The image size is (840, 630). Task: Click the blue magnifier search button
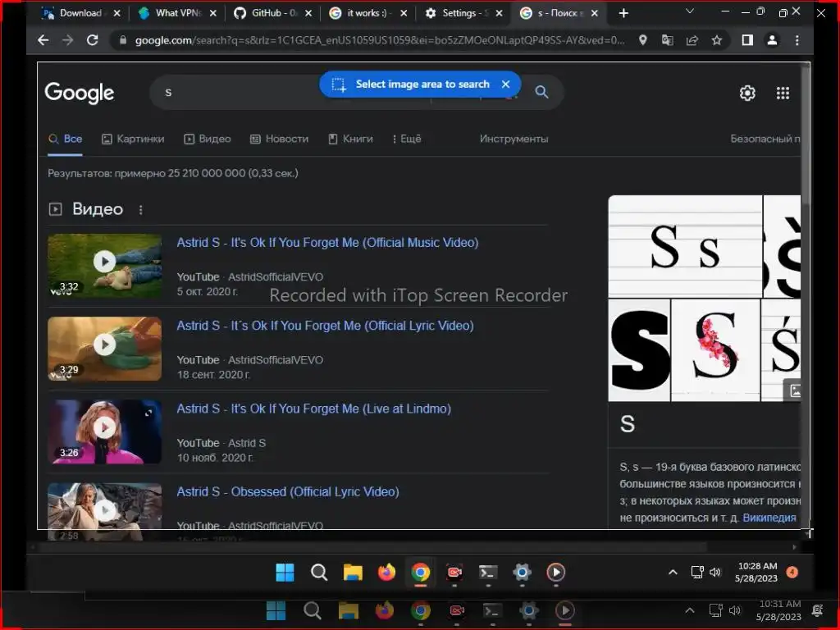tap(541, 92)
